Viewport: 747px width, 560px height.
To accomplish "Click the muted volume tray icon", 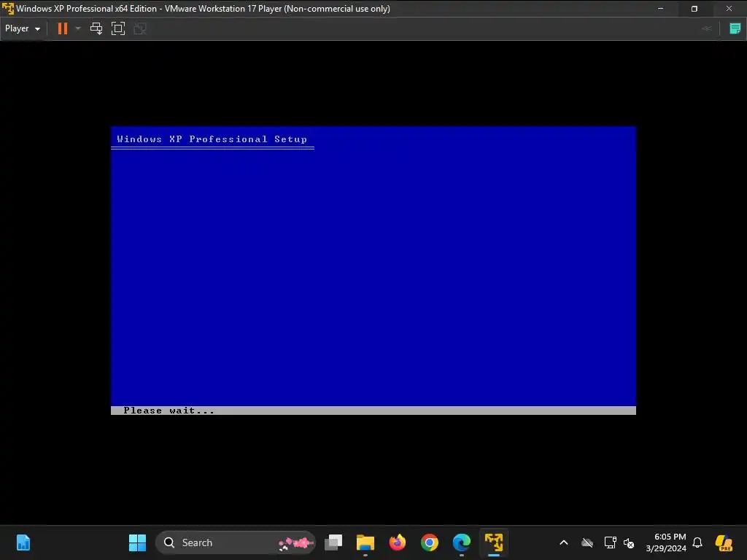I will [629, 542].
